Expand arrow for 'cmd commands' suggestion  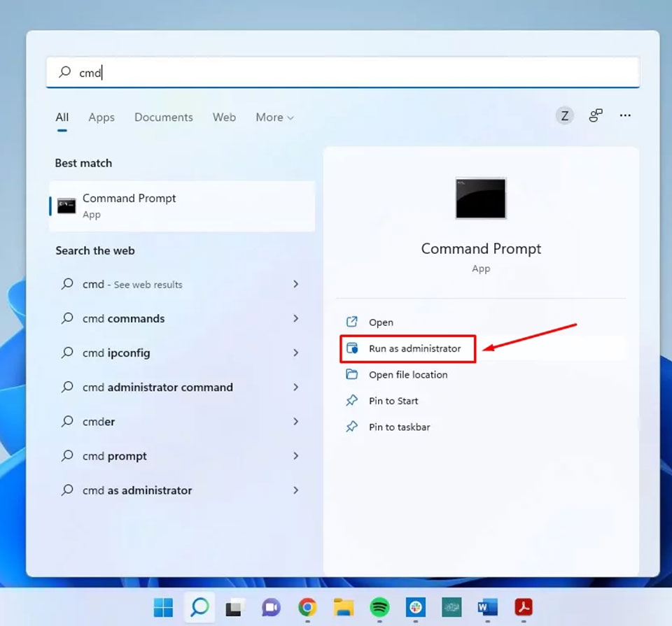click(x=295, y=318)
